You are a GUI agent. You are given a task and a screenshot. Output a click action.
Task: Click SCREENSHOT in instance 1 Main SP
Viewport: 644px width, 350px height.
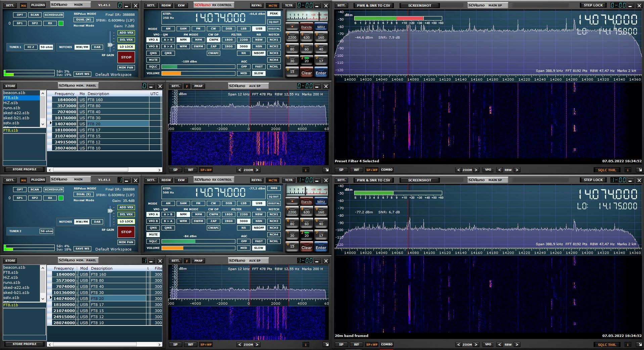pyautogui.click(x=419, y=180)
